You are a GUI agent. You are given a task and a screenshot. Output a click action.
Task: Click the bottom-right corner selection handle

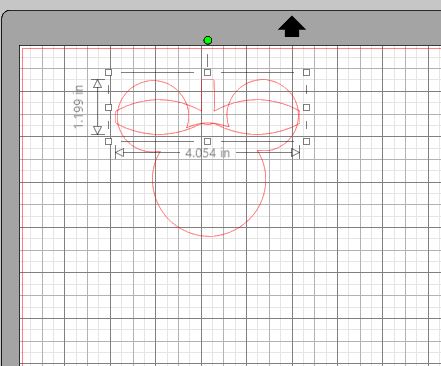pos(306,141)
